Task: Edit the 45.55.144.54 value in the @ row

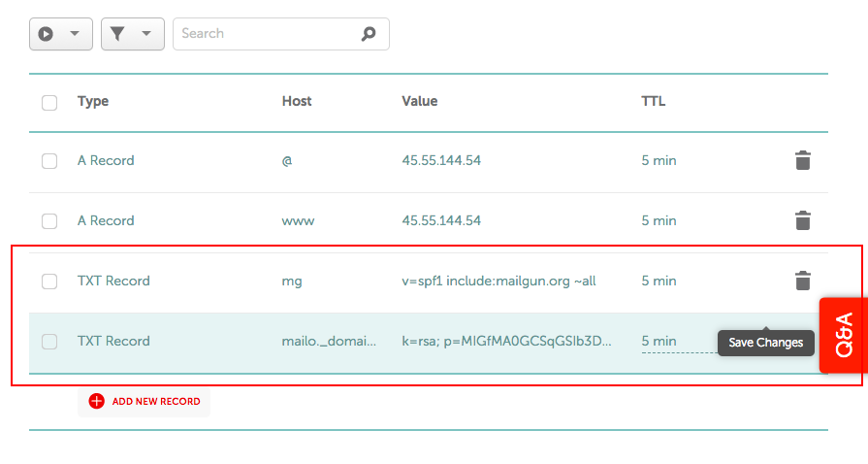Action: (x=441, y=160)
